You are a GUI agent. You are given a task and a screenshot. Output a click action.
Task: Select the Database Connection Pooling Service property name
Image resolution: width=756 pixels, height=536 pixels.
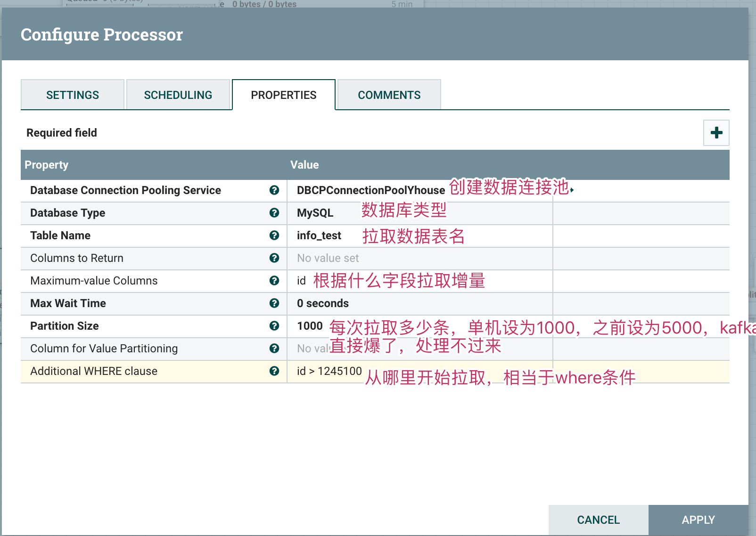[125, 190]
